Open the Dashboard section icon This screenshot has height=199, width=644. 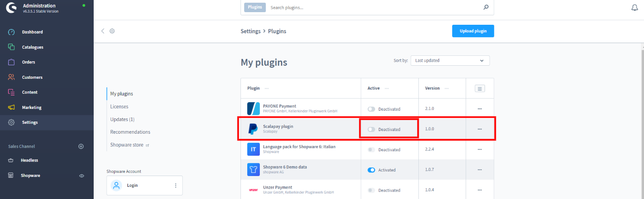point(12,32)
